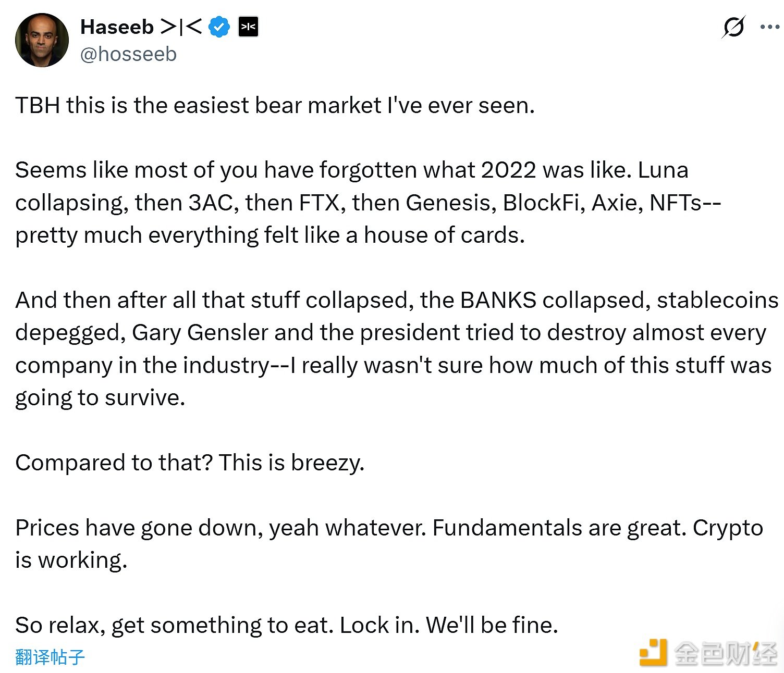Click the black affiliation badge after the name

(x=248, y=27)
